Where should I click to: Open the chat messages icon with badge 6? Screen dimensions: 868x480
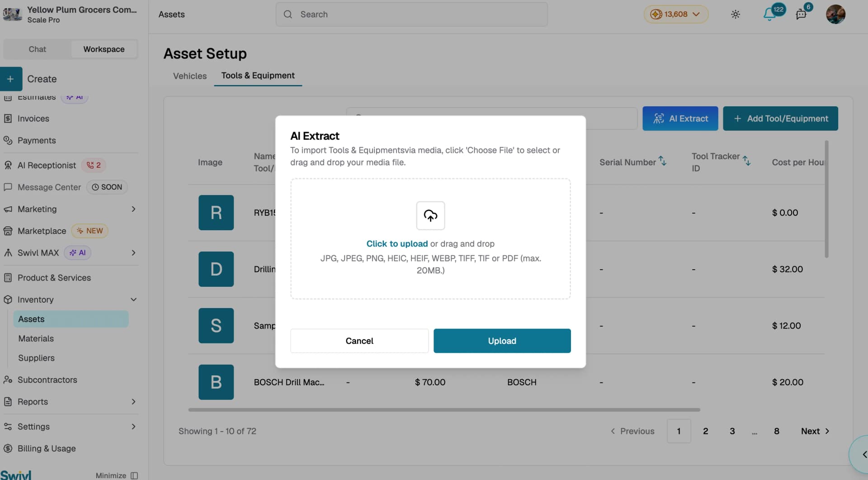click(801, 14)
